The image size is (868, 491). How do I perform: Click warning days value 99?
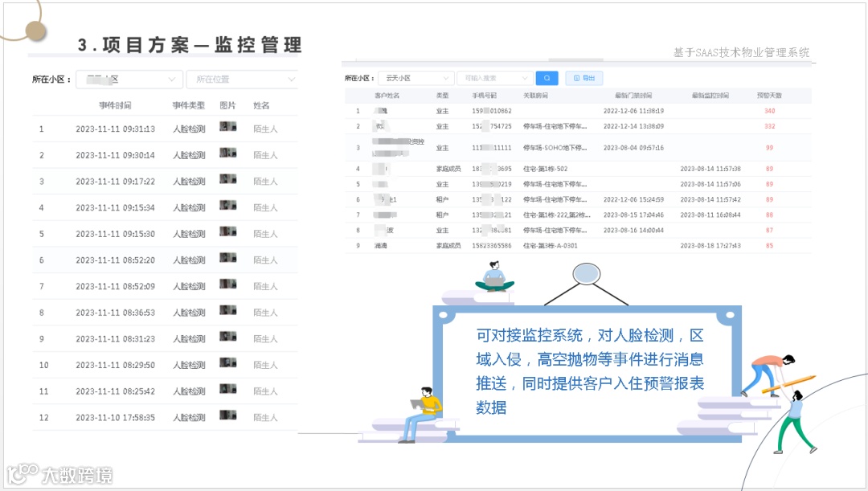[x=769, y=148]
